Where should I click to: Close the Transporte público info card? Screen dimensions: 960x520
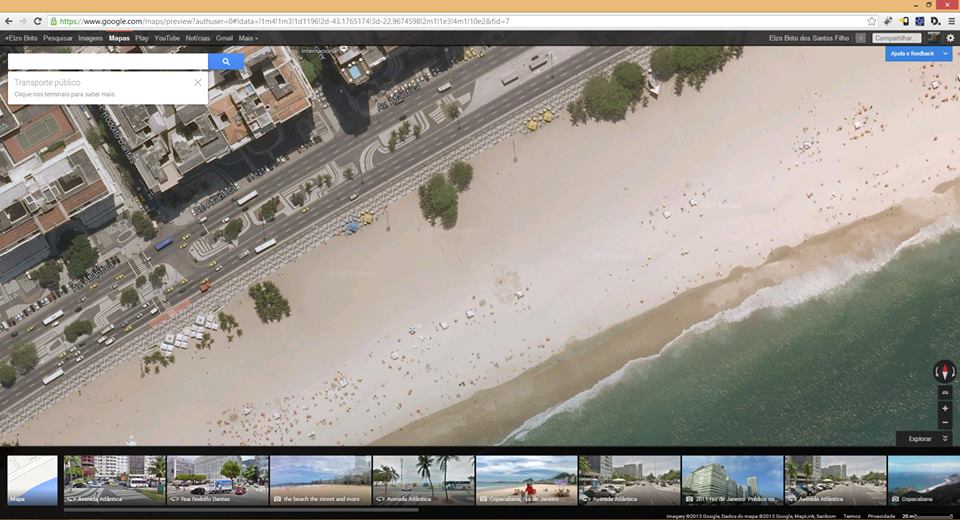click(198, 82)
